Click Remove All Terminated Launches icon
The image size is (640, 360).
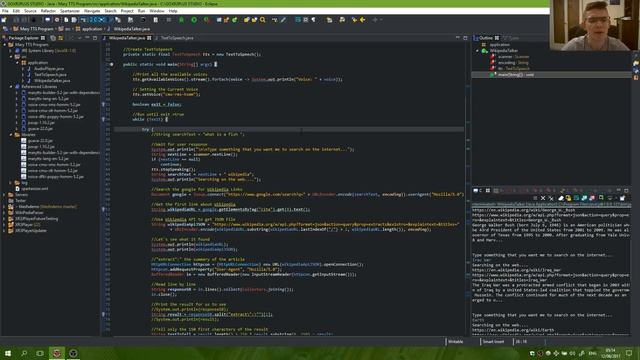pos(551,198)
